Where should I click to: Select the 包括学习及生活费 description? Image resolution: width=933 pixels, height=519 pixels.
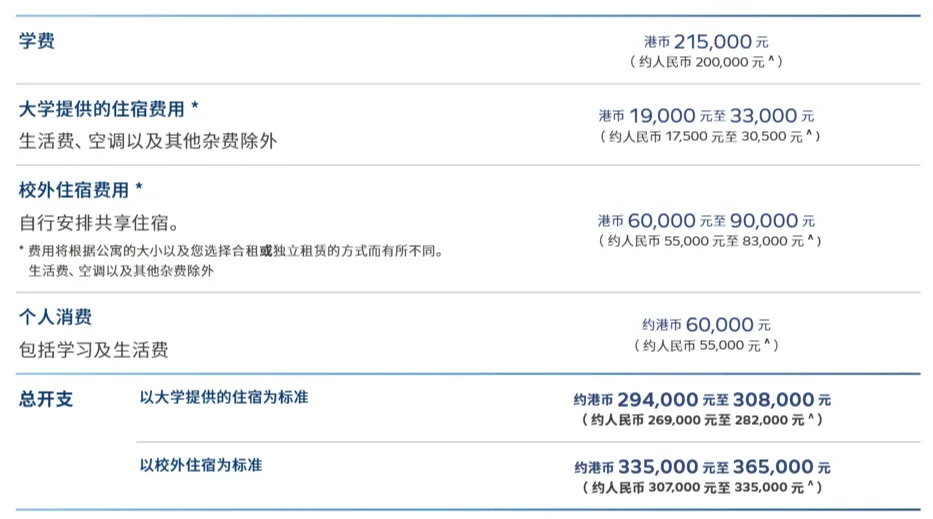coord(94,349)
